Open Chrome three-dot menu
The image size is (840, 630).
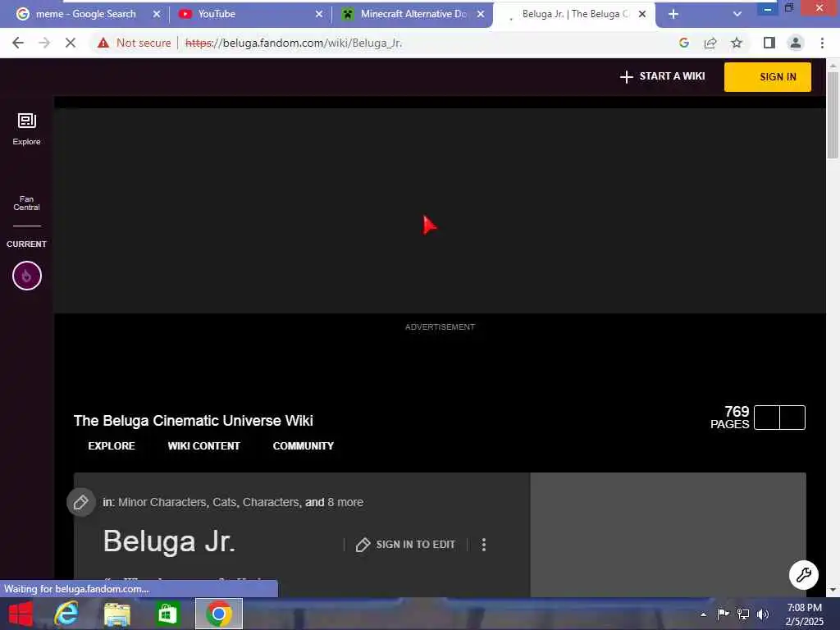click(x=822, y=43)
